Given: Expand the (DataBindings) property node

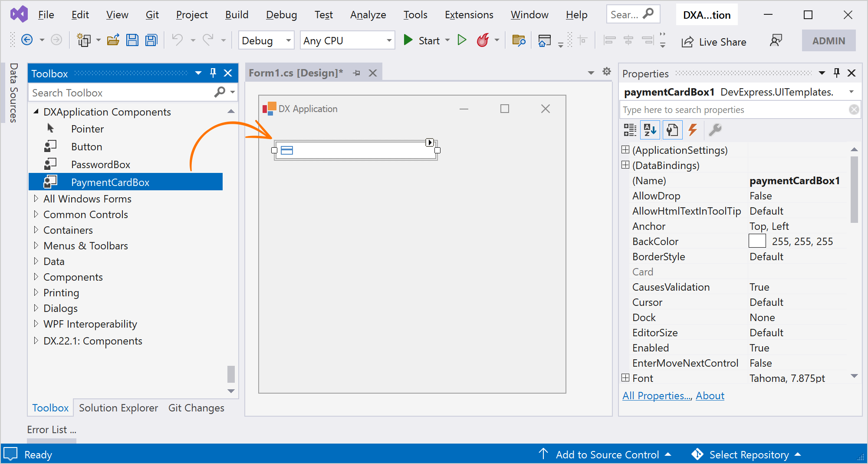Looking at the screenshot, I should pos(625,165).
